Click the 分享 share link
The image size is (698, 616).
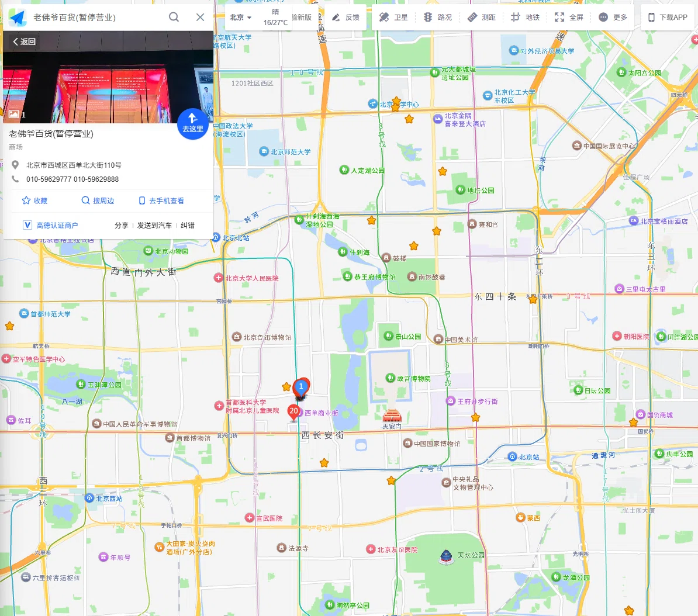click(121, 225)
